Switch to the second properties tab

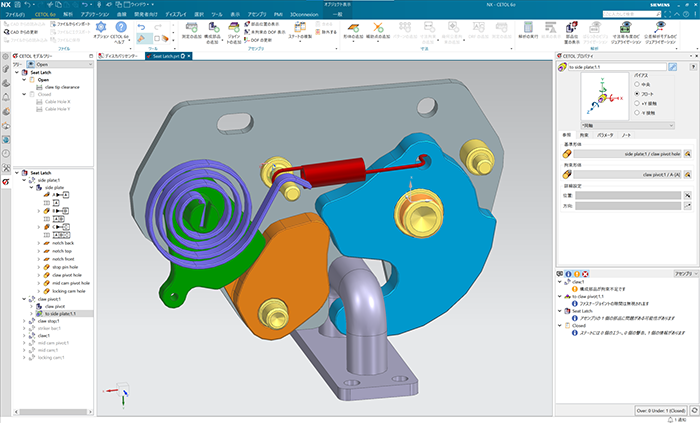(584, 135)
